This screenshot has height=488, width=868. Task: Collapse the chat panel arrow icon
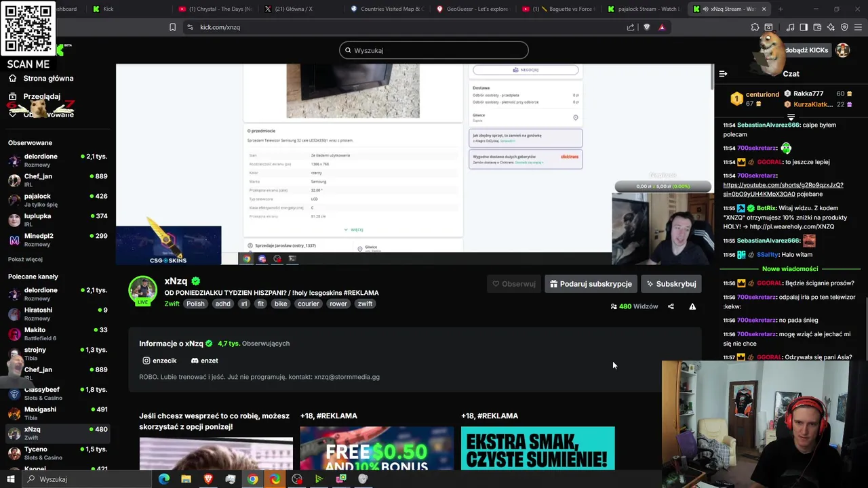click(723, 74)
